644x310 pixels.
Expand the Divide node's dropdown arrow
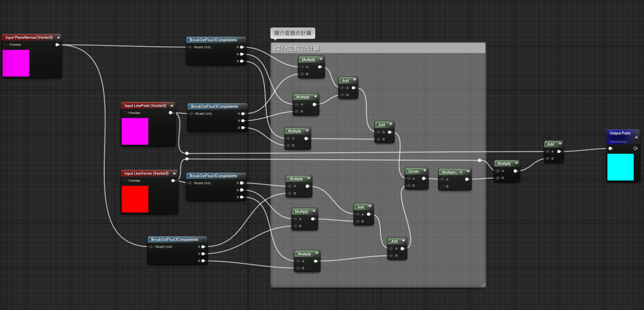coord(425,171)
